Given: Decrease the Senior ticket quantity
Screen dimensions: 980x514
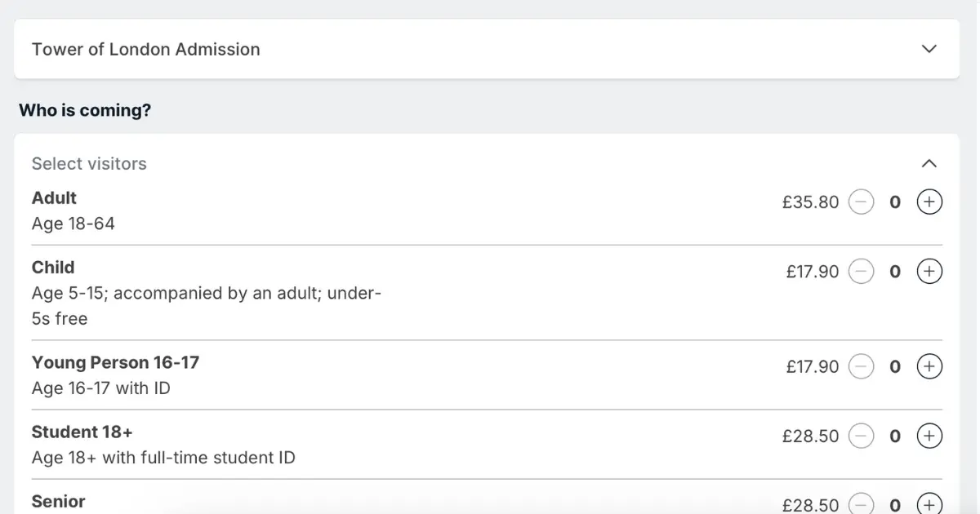Looking at the screenshot, I should 861,504.
